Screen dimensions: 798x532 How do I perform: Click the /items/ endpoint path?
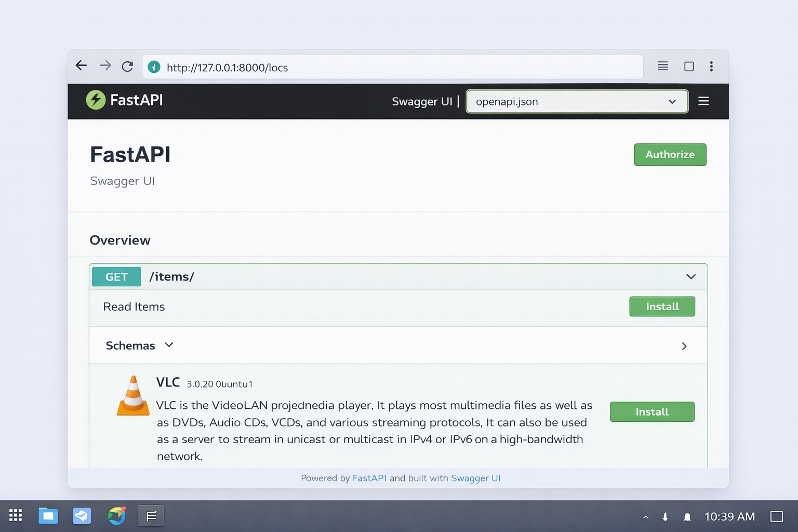(x=172, y=277)
